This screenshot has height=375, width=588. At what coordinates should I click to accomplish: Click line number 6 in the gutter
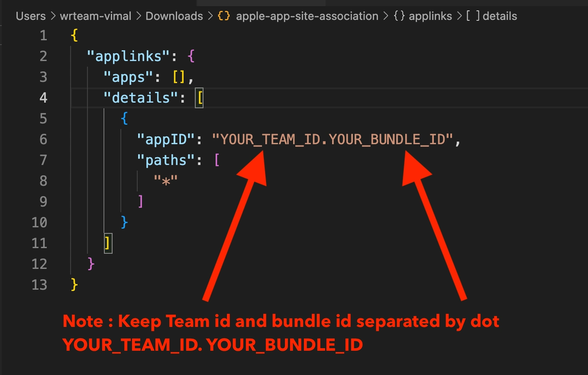pyautogui.click(x=43, y=139)
